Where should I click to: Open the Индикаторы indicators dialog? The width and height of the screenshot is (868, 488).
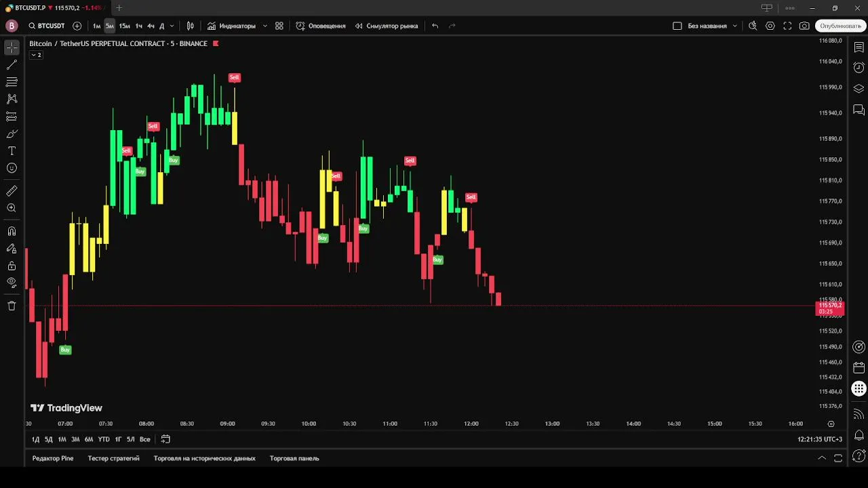point(232,26)
